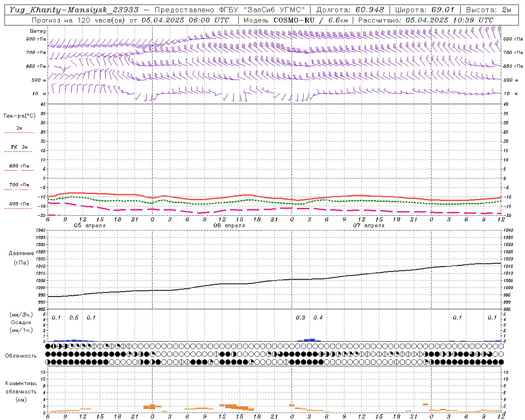525x420 pixels.
Task: Click the 06 апреля date label
Action: [229, 226]
